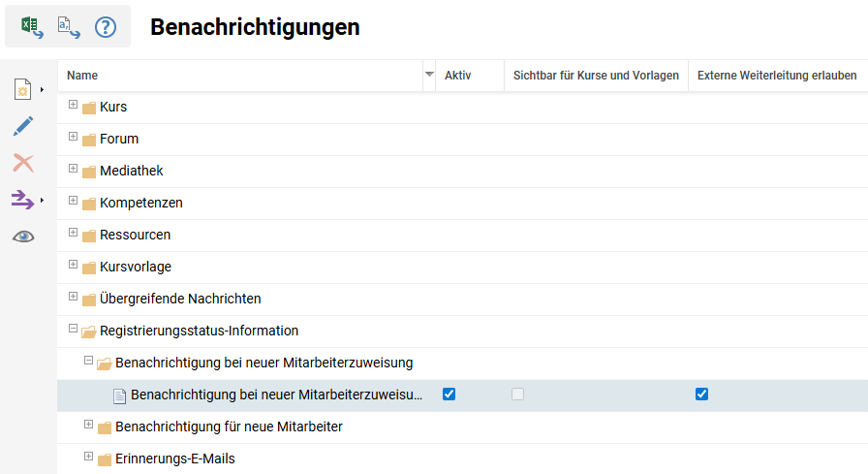The height and width of the screenshot is (474, 868).
Task: Open the arrow beside the purple arrows icon
Action: (42, 200)
